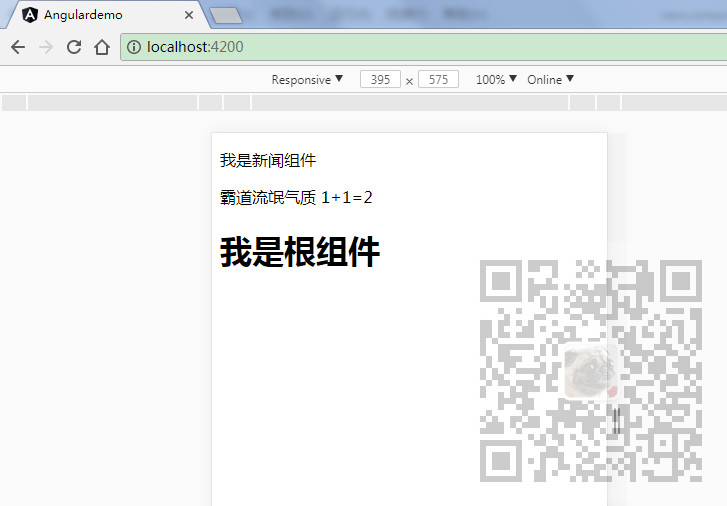The image size is (727, 506).
Task: View site information icon in address bar
Action: (x=134, y=47)
